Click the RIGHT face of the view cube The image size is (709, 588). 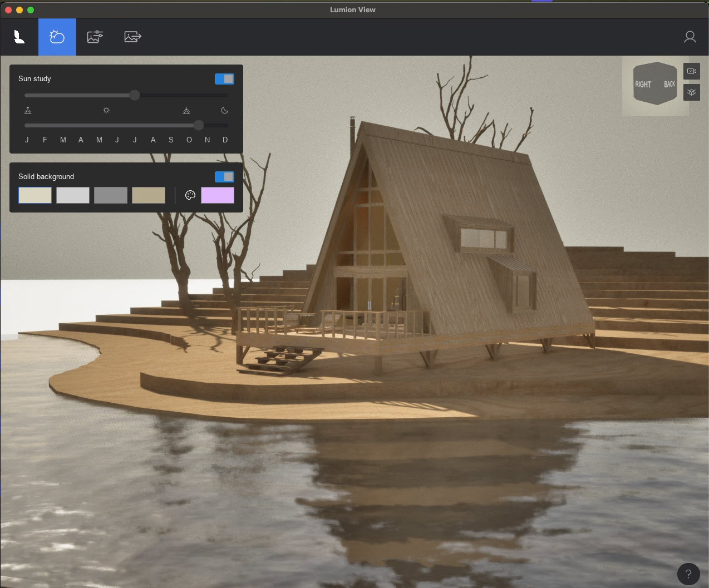(x=643, y=84)
